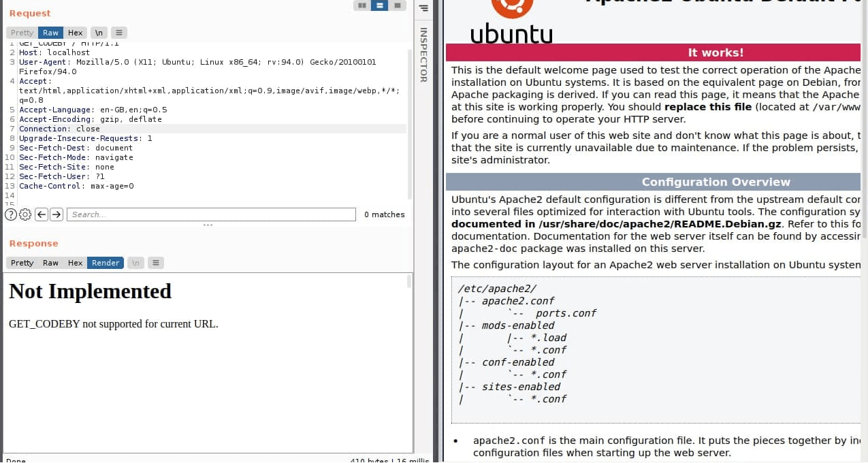Go to previous search match arrow
Screen dimensions: 868x463
click(x=41, y=214)
